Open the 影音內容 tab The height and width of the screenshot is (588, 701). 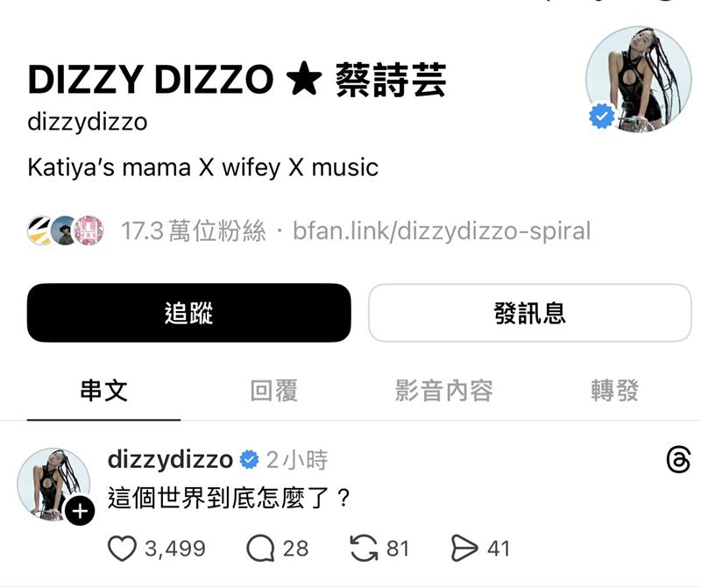click(x=444, y=390)
